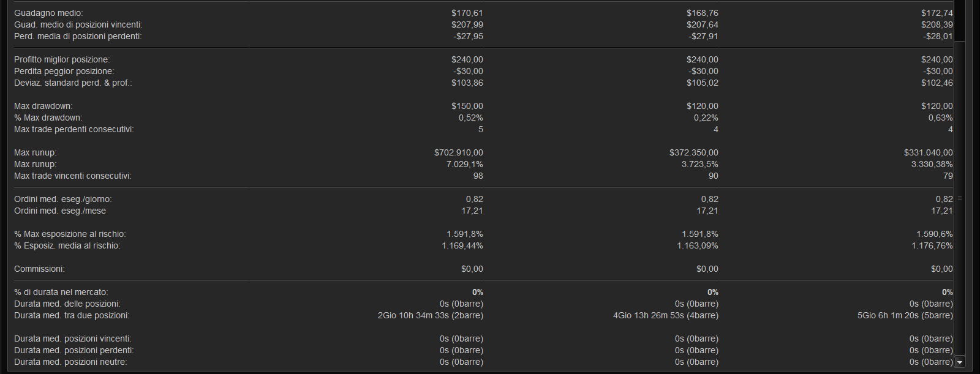Screen dimensions: 980x374
Task: Select the Deviaz. standard perd. & prof. label
Action: click(x=73, y=83)
